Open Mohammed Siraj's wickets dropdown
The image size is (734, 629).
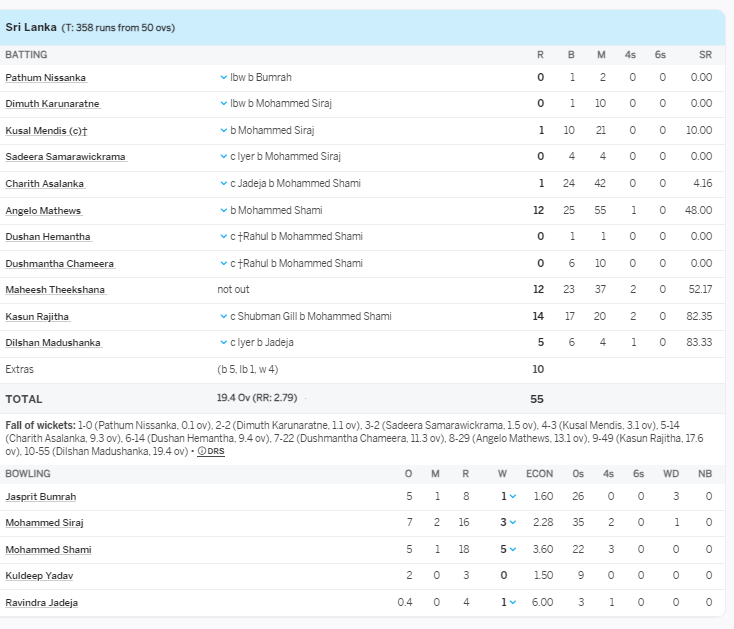[513, 523]
